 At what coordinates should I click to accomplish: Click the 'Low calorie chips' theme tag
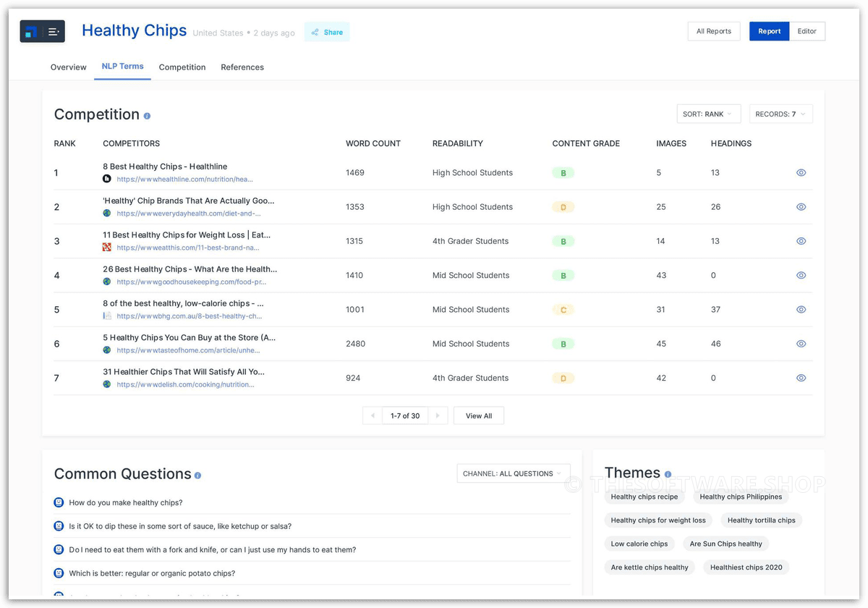tap(639, 544)
